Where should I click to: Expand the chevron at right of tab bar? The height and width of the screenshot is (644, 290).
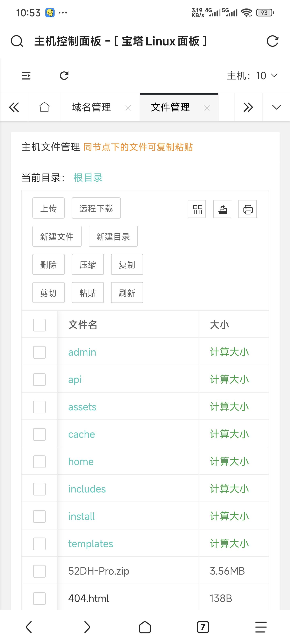pyautogui.click(x=276, y=107)
